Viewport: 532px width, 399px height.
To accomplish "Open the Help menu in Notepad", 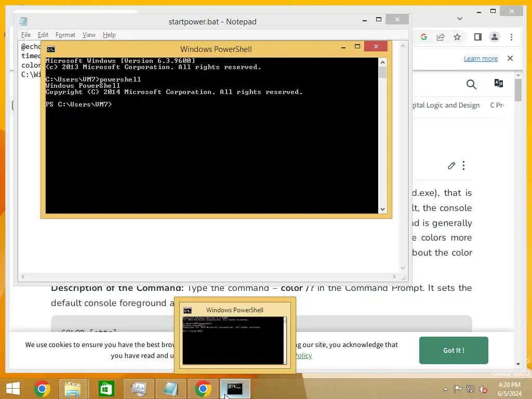I will click(109, 35).
